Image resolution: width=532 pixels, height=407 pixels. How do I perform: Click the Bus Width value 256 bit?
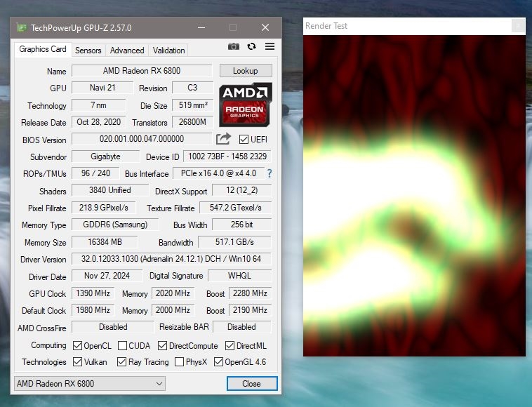pos(242,225)
